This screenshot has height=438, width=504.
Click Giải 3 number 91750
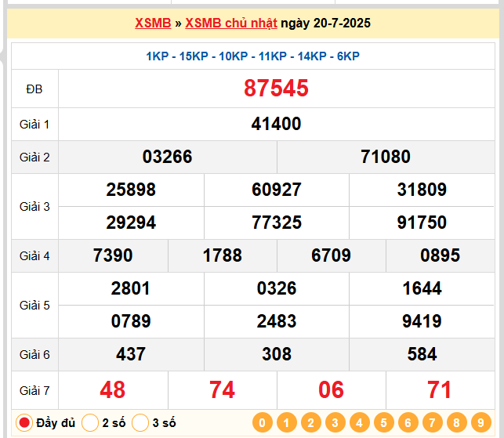pos(422,223)
